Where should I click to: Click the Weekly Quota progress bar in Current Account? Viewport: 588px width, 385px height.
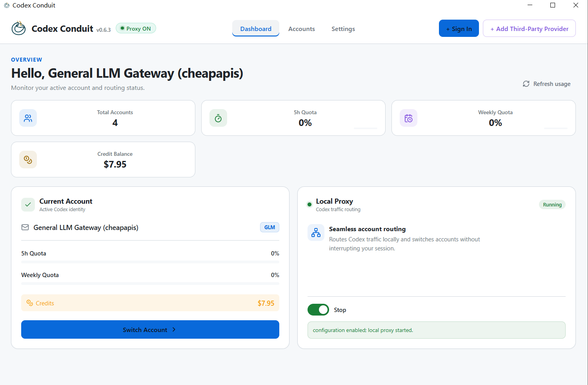[150, 283]
